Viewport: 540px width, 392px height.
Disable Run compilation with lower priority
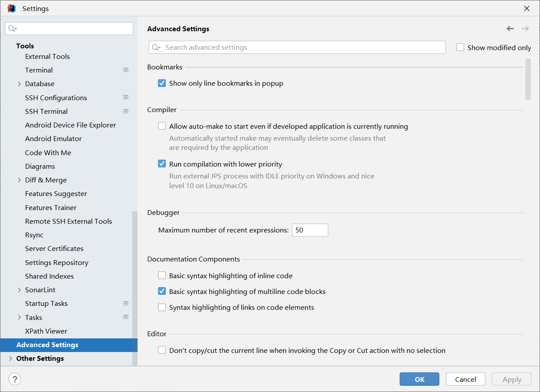tap(162, 164)
